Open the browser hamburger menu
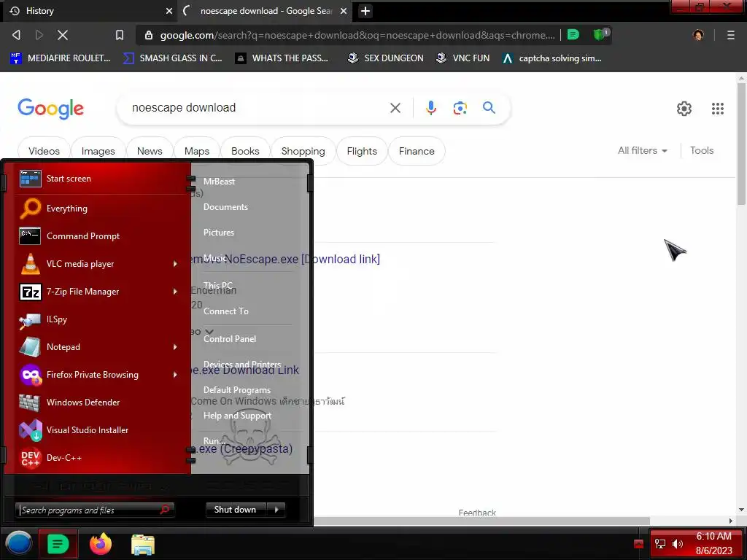747x560 pixels. click(730, 35)
